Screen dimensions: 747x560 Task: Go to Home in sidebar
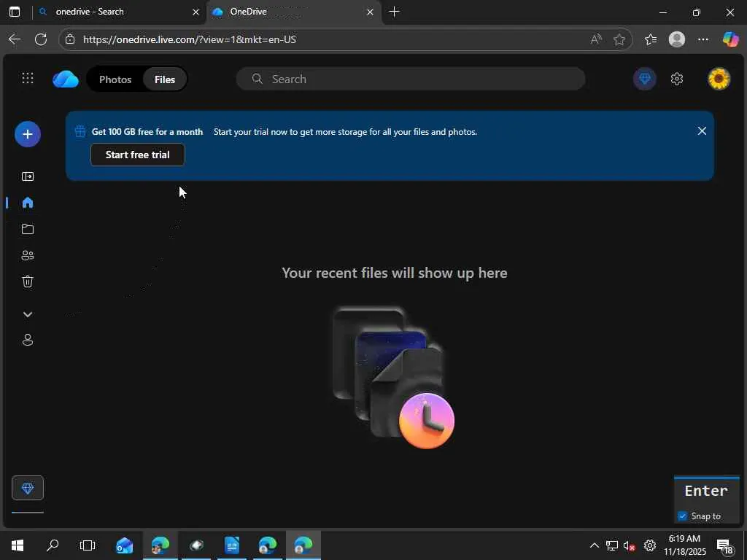(x=28, y=203)
